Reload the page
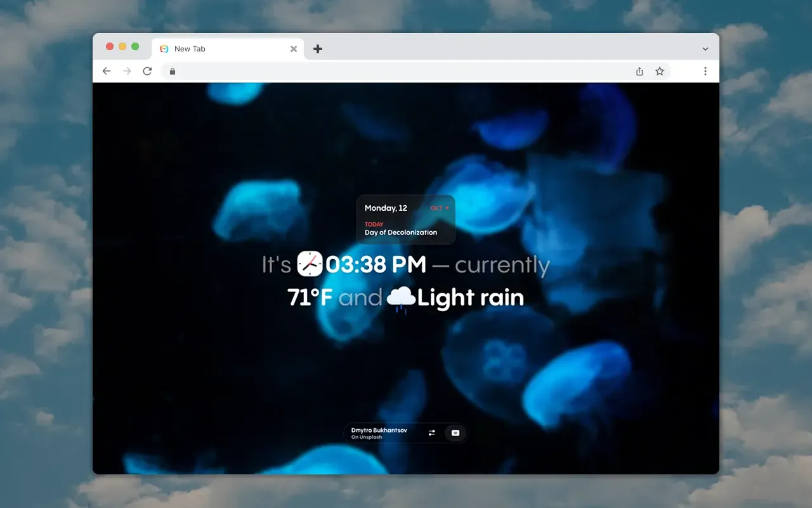This screenshot has height=508, width=812. [147, 71]
